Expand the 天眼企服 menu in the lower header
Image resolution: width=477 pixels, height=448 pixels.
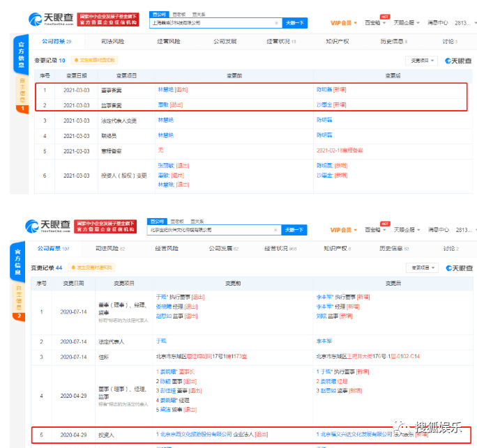click(x=407, y=230)
